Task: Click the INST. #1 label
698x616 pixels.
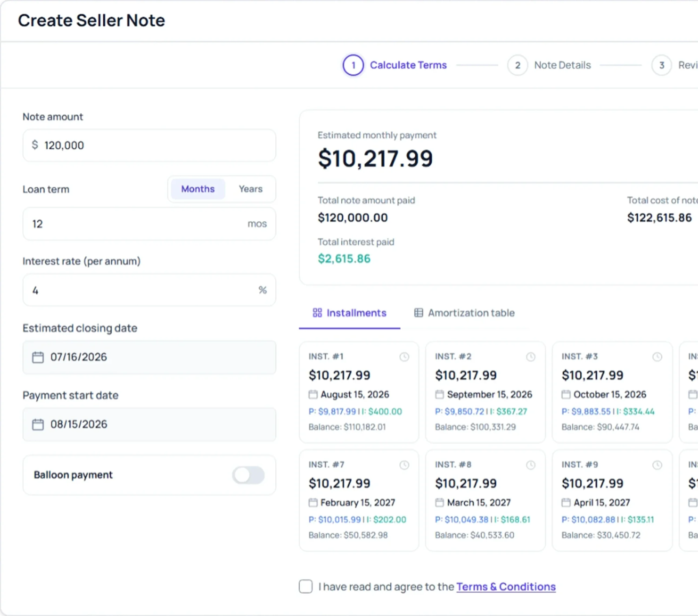Action: (326, 356)
